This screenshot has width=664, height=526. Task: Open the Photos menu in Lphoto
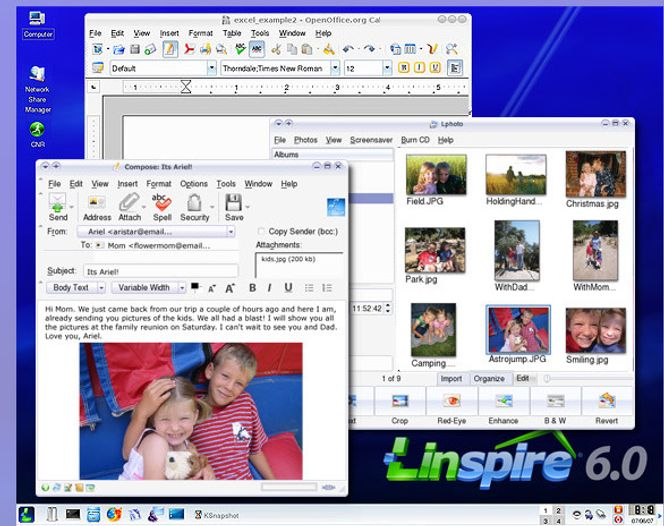click(305, 140)
